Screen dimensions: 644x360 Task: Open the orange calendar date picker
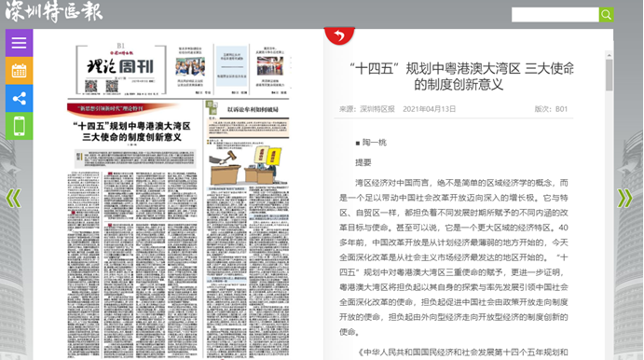pos(19,71)
